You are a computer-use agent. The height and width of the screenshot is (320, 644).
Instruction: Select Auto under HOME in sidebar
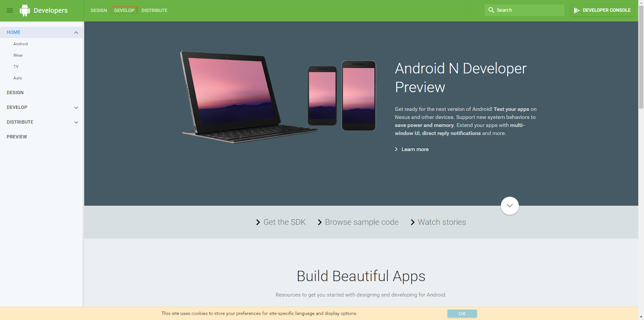(18, 78)
